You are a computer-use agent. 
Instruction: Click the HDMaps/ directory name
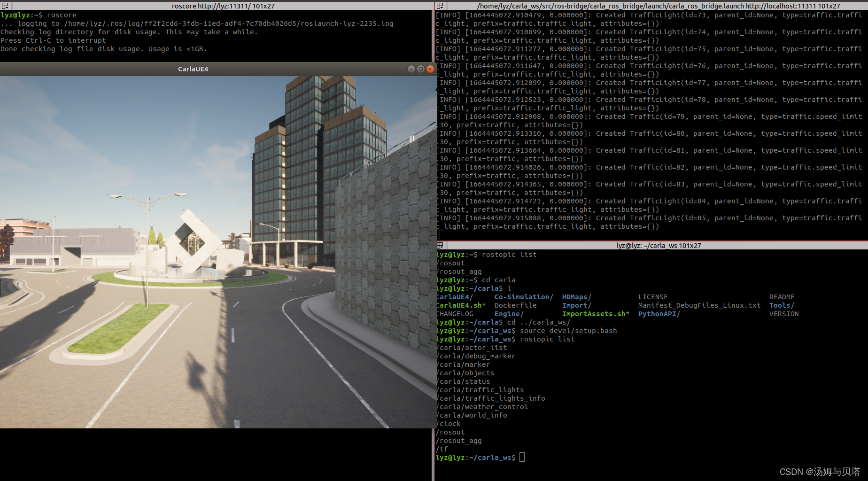tap(576, 297)
